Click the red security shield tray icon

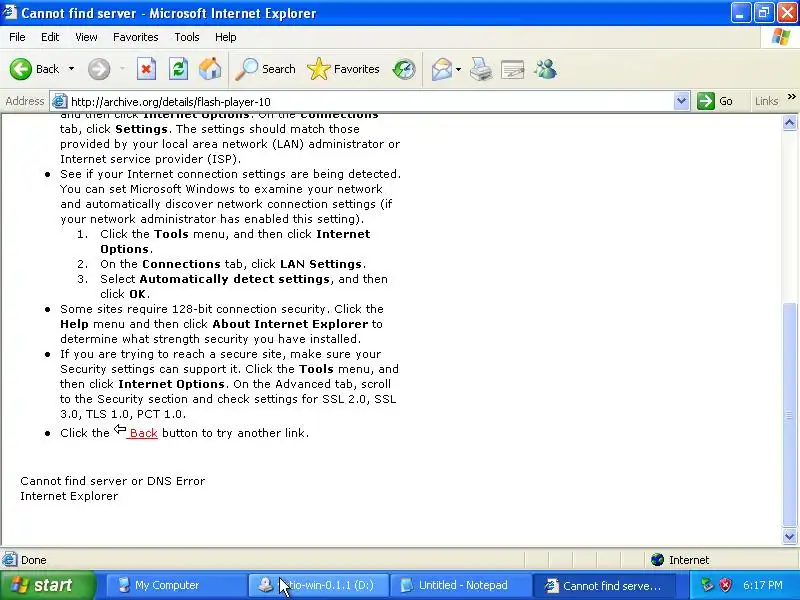click(726, 585)
